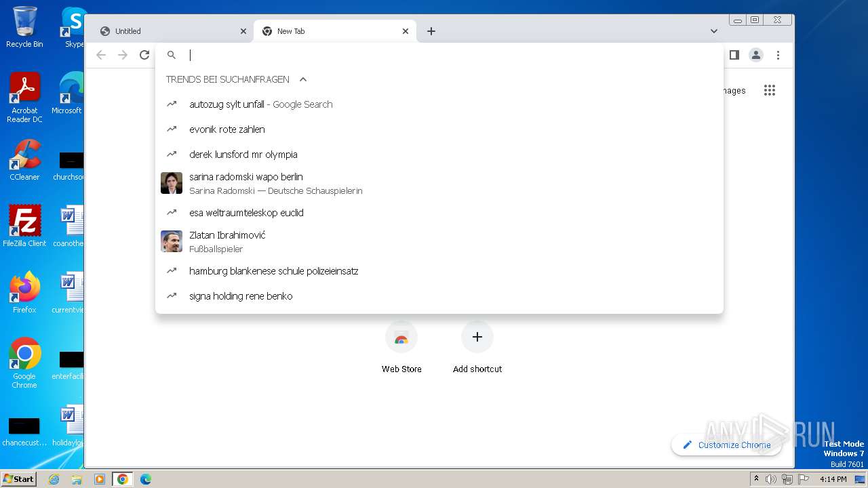Open the Google apps grid
Image resolution: width=868 pixels, height=488 pixels.
pyautogui.click(x=769, y=90)
